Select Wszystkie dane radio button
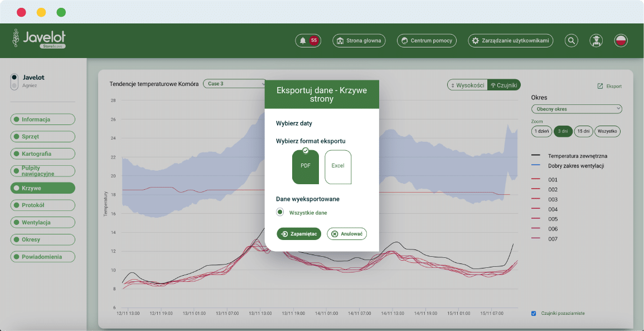 (280, 212)
